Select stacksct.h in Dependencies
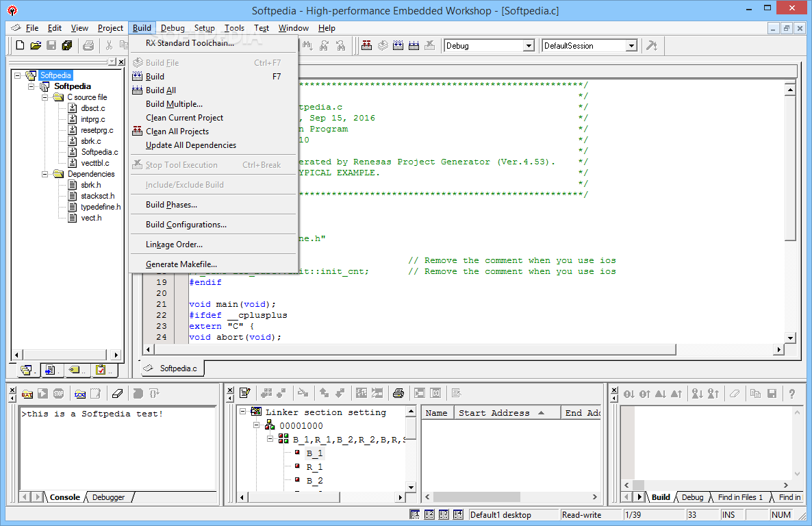812x526 pixels. point(97,196)
